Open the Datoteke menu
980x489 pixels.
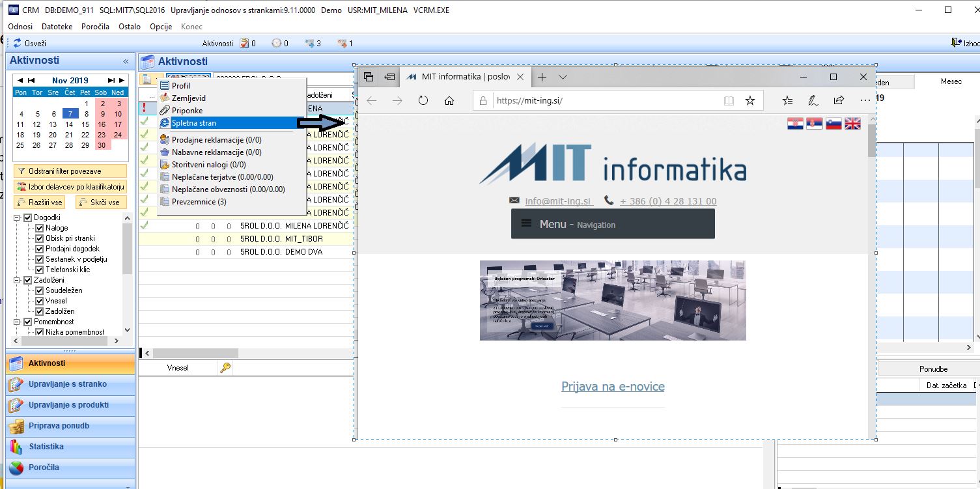[57, 27]
